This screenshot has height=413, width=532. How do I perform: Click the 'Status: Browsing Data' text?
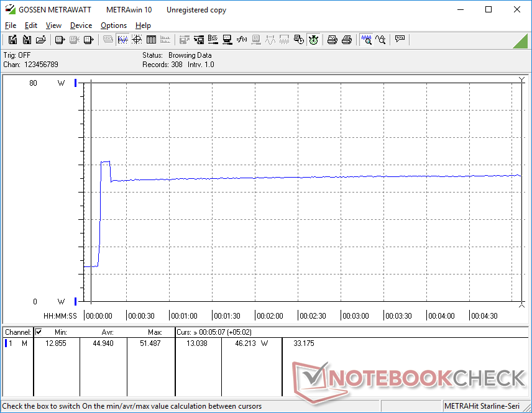[x=177, y=55]
